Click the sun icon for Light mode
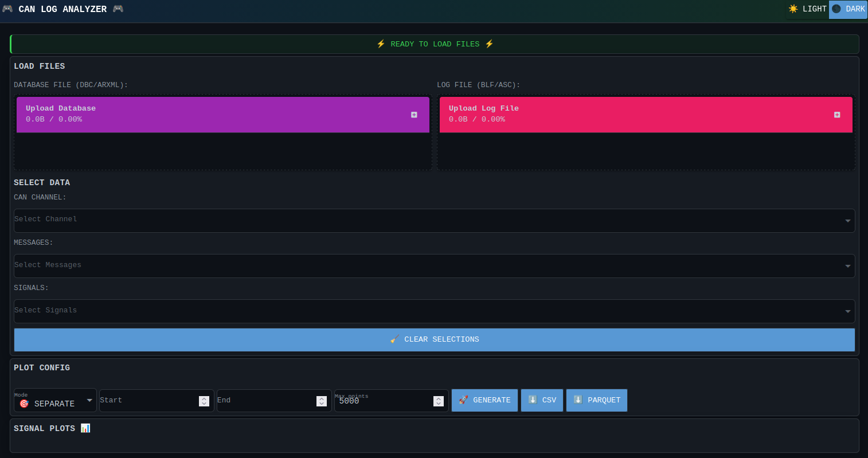The width and height of the screenshot is (868, 458). 793,9
